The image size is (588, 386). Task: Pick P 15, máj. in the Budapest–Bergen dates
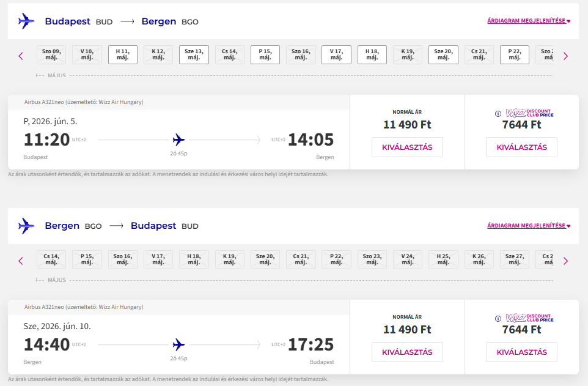(x=265, y=54)
